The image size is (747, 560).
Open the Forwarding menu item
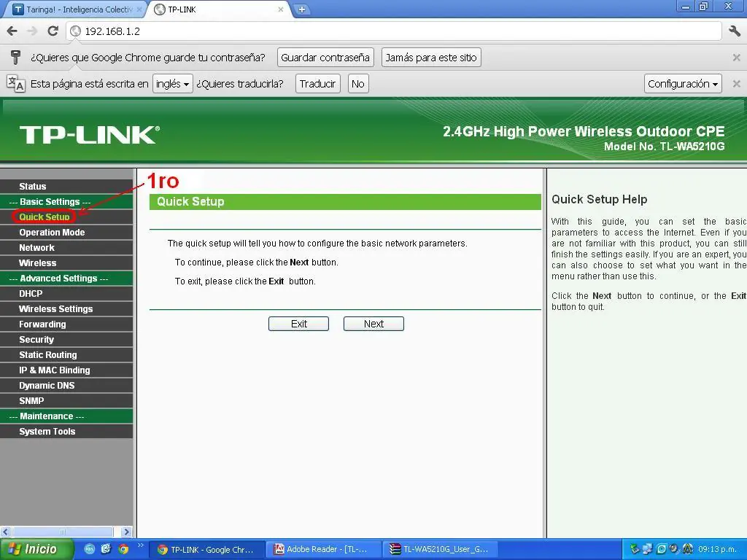pos(66,324)
